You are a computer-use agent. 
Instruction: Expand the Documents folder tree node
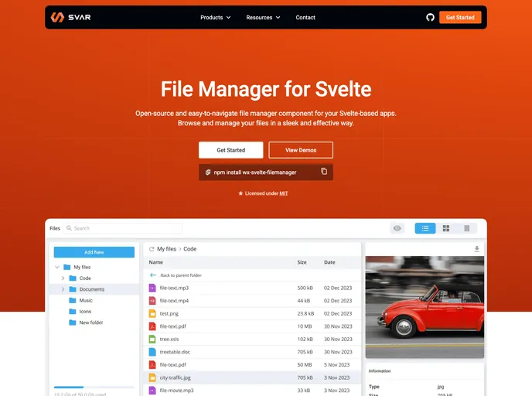pyautogui.click(x=63, y=289)
